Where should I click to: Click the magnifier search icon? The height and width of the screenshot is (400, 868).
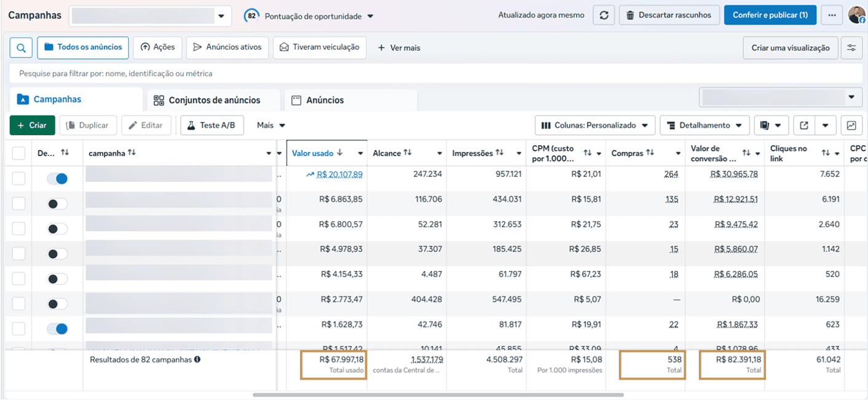pos(21,47)
